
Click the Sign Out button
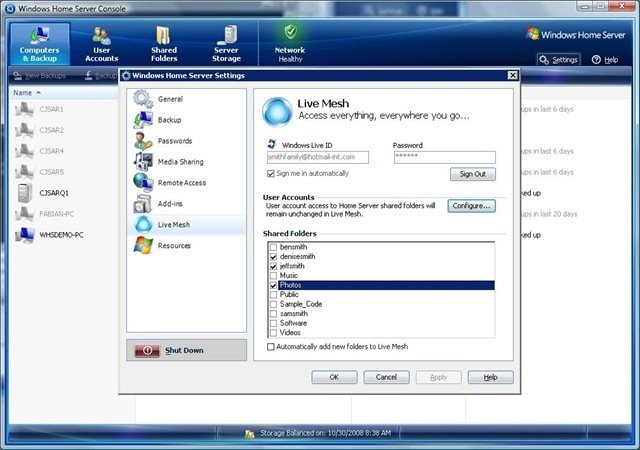[x=473, y=174]
